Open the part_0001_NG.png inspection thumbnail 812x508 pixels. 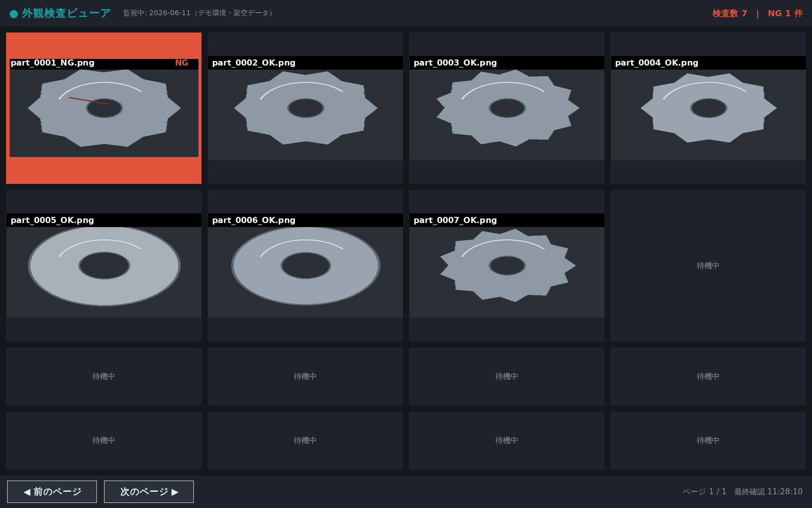pyautogui.click(x=104, y=108)
